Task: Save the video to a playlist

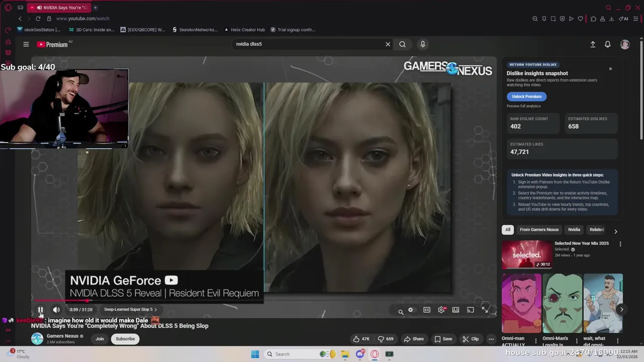Action: [443, 339]
